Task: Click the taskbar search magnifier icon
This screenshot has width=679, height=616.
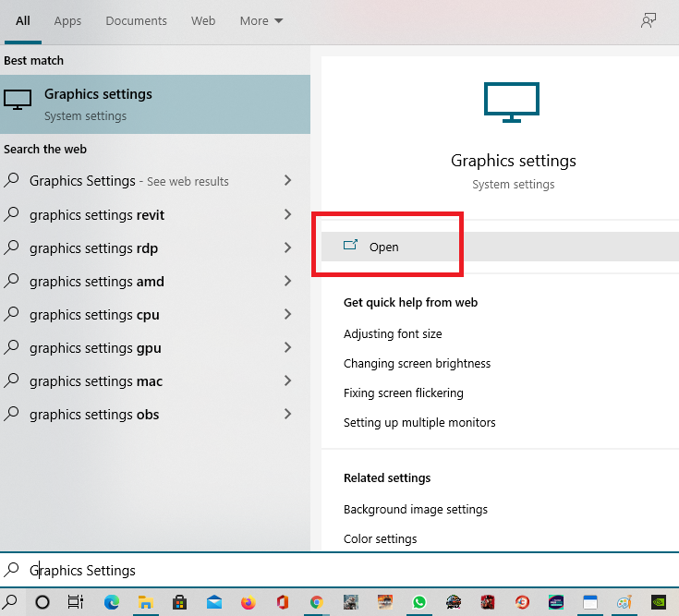Action: (x=11, y=602)
